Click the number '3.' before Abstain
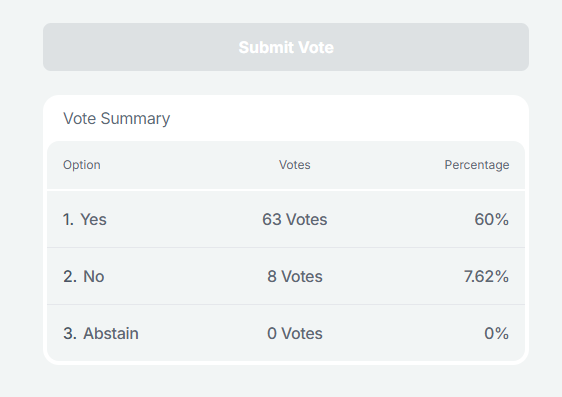562x397 pixels. pos(70,333)
